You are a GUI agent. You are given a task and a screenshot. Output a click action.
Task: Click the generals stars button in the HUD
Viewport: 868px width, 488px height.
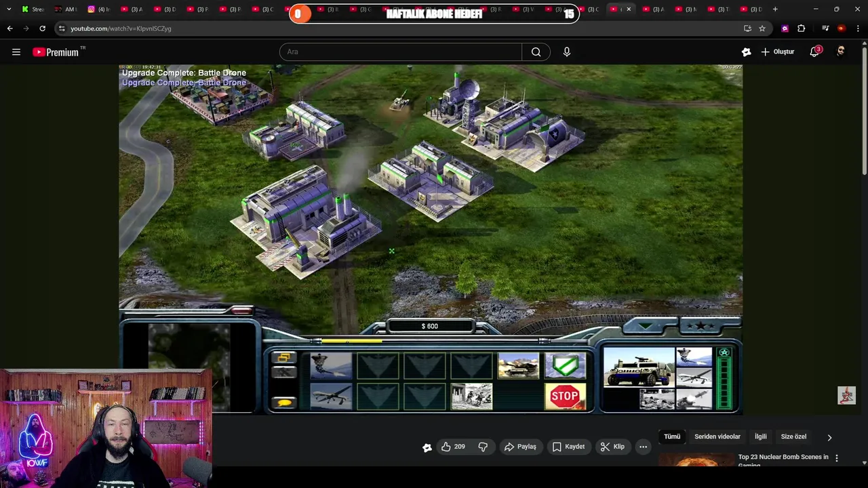701,326
